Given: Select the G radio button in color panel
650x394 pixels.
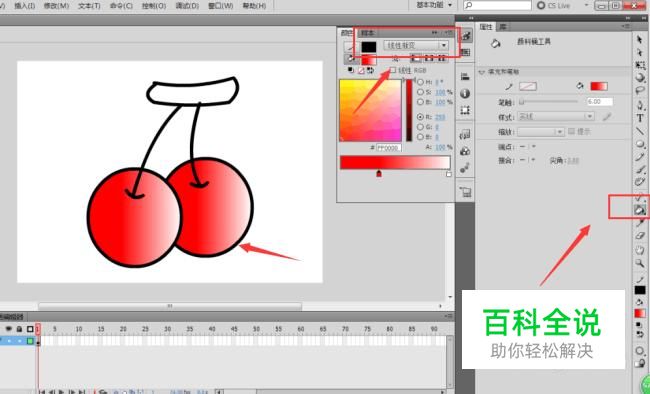Looking at the screenshot, I should [x=420, y=127].
